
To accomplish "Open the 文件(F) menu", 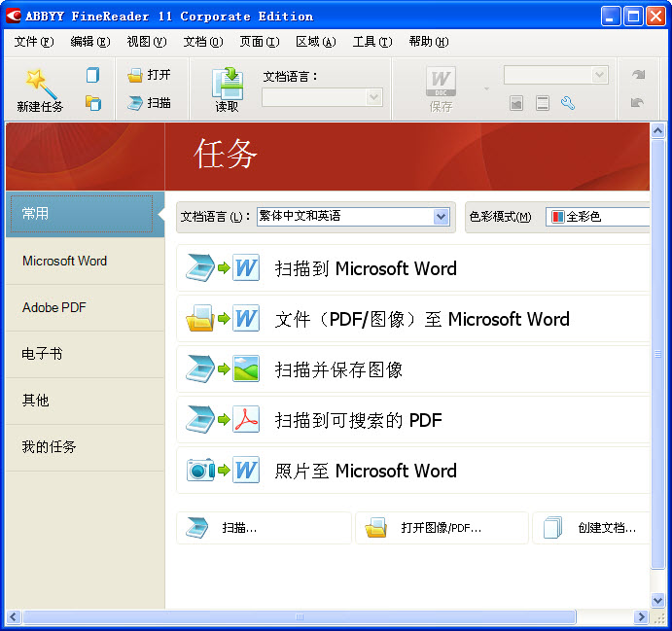I will click(34, 42).
